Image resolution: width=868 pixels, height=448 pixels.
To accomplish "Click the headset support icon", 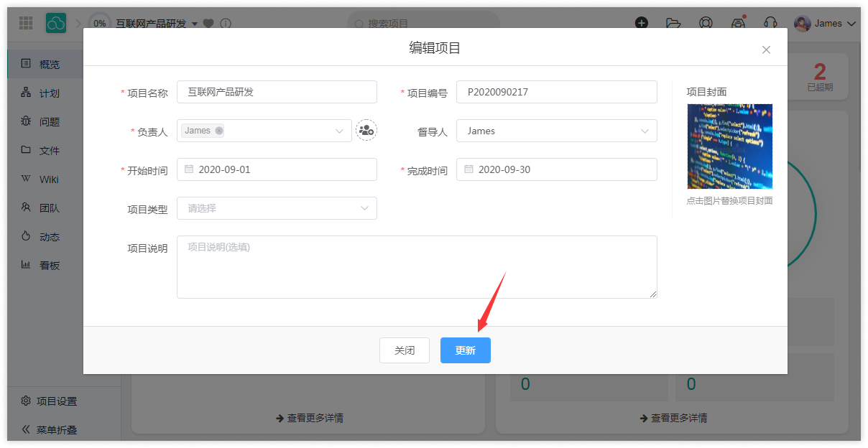I will 771,23.
